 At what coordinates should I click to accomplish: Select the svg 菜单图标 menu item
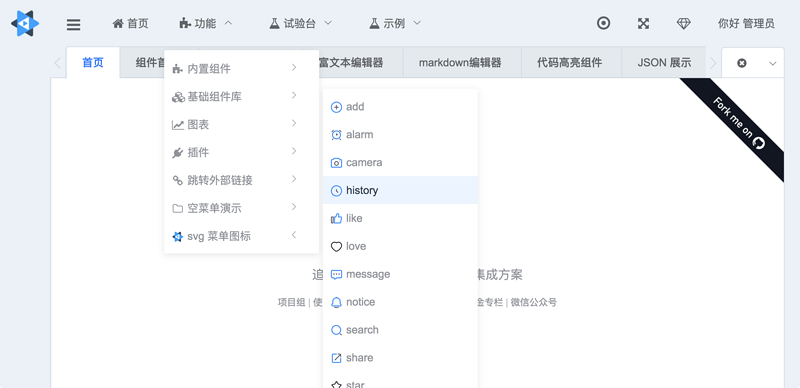coord(241,236)
